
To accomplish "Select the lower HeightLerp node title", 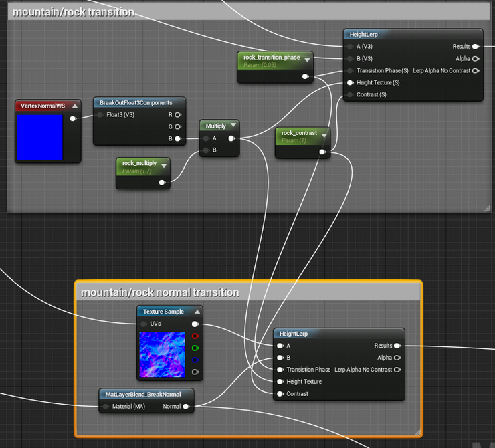I will click(294, 334).
